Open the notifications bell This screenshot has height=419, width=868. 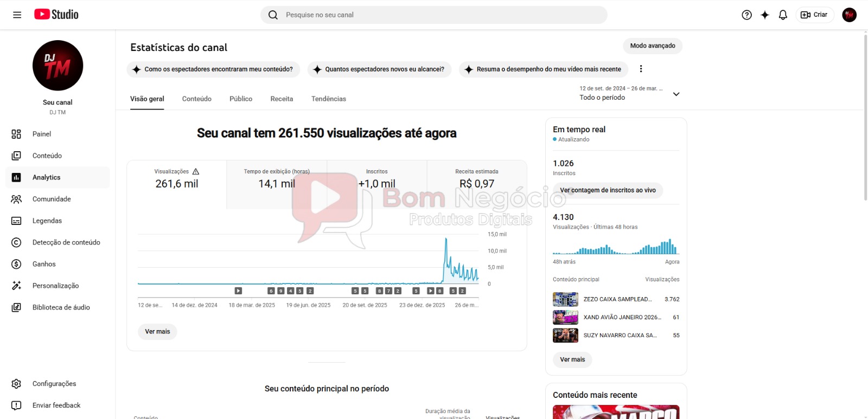tap(783, 15)
